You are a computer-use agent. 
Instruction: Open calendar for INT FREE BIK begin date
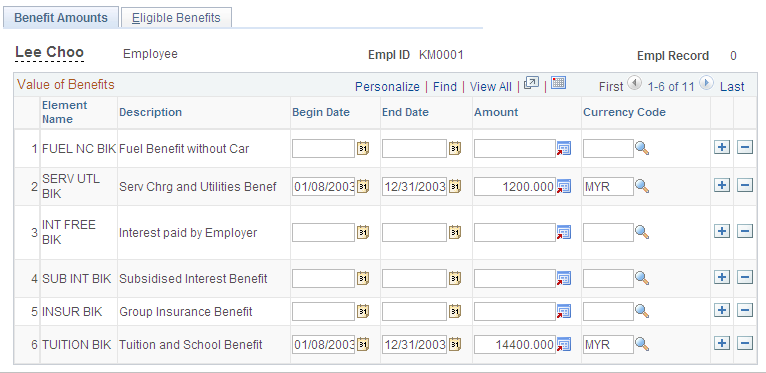click(x=362, y=232)
